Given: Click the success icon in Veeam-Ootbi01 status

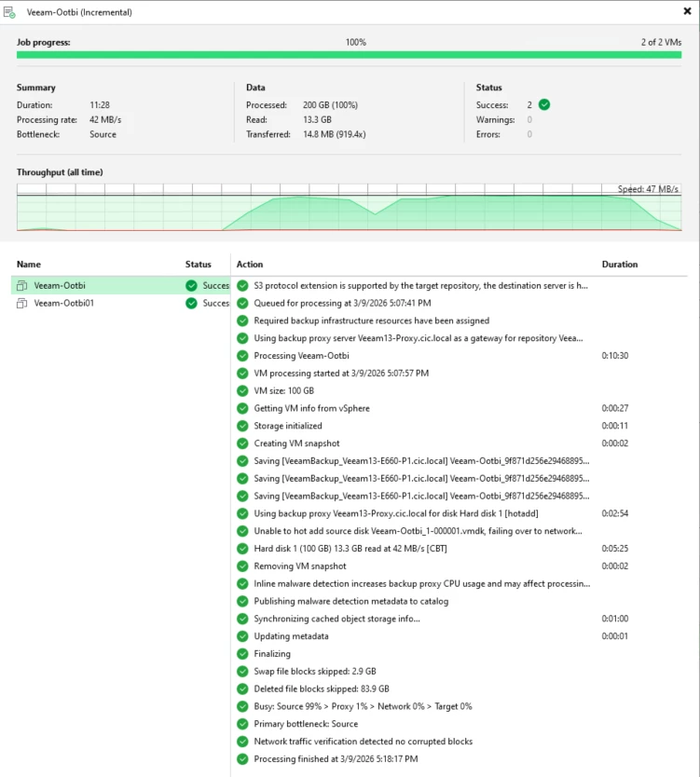Looking at the screenshot, I should pos(191,303).
